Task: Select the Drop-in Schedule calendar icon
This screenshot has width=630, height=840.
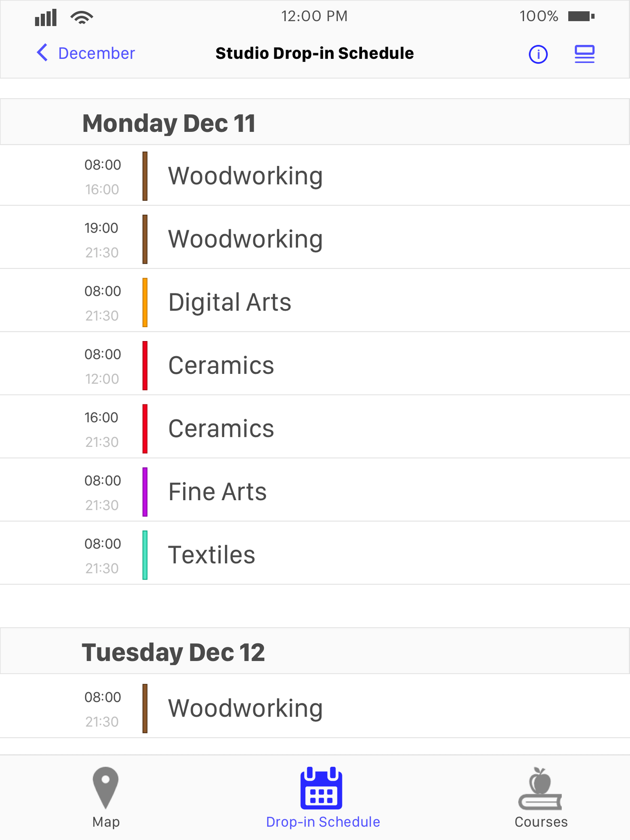Action: click(321, 788)
